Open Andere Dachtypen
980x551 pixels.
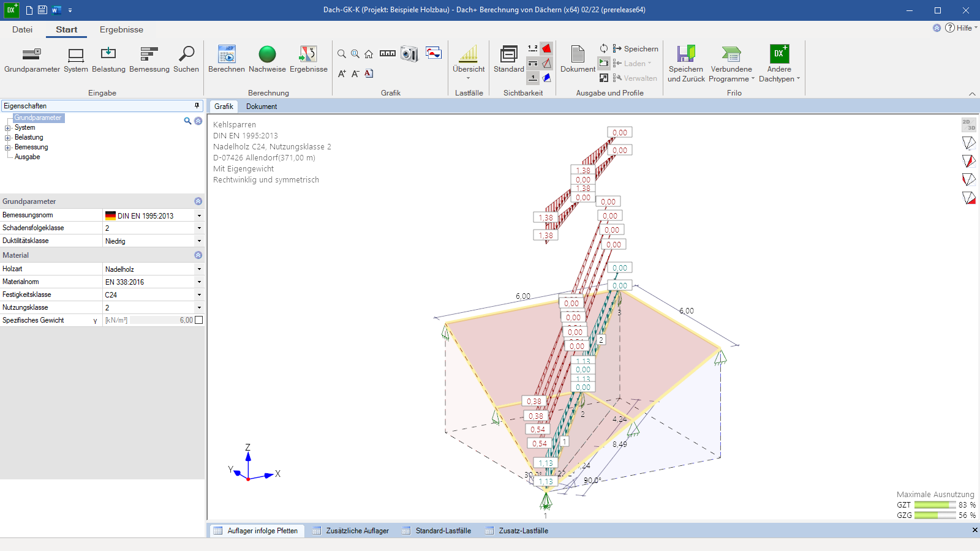[779, 64]
